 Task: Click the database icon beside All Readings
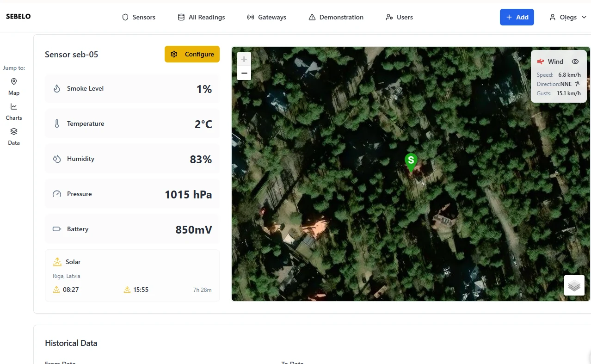click(181, 17)
